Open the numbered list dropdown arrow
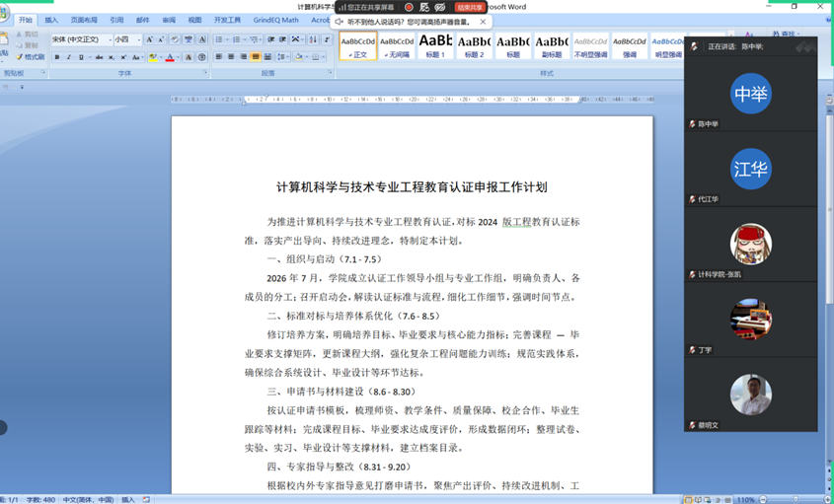The image size is (834, 504). pos(245,39)
